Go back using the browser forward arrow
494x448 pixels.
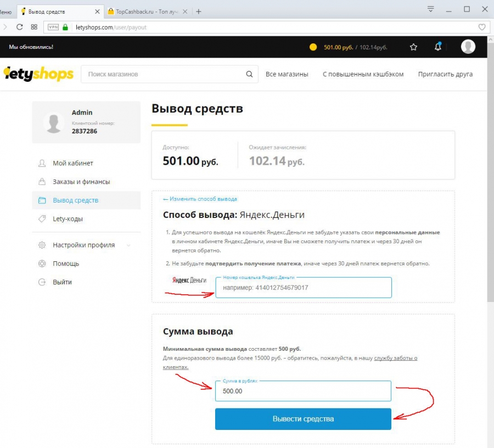pyautogui.click(x=5, y=27)
